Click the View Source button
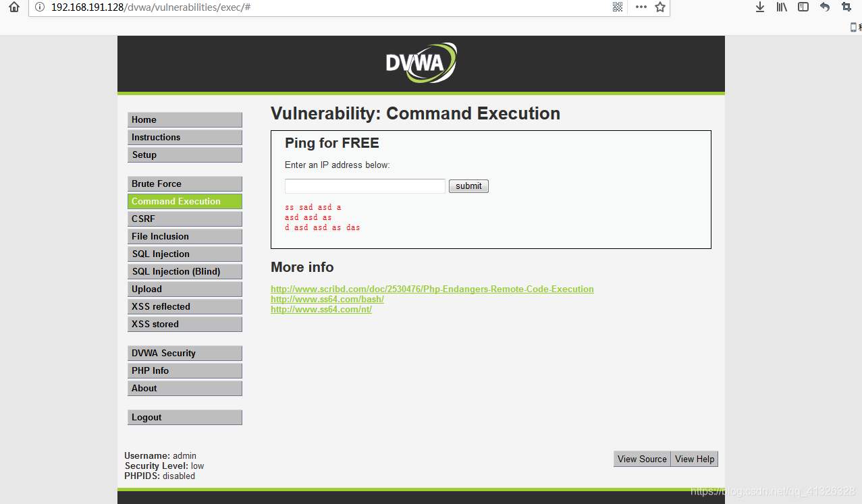 [x=642, y=459]
